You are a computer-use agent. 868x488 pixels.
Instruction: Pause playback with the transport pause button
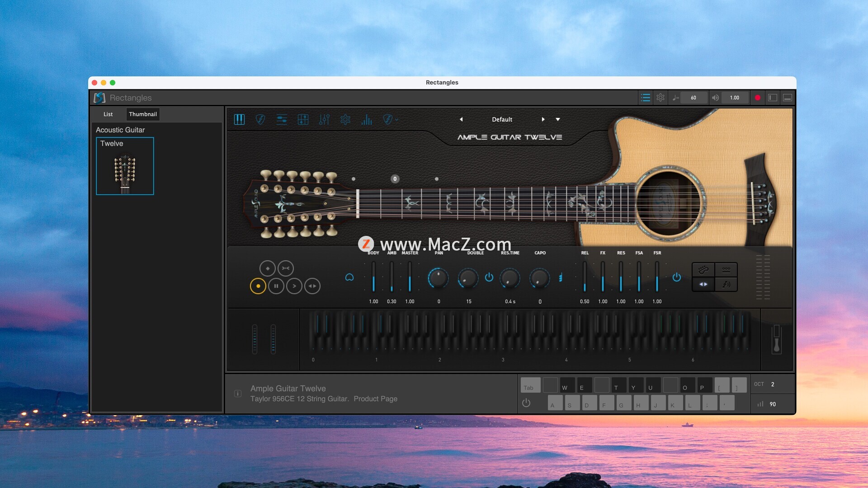[276, 286]
